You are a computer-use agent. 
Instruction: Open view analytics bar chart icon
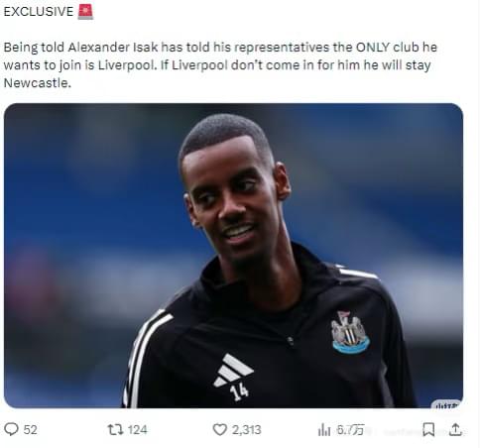[324, 430]
